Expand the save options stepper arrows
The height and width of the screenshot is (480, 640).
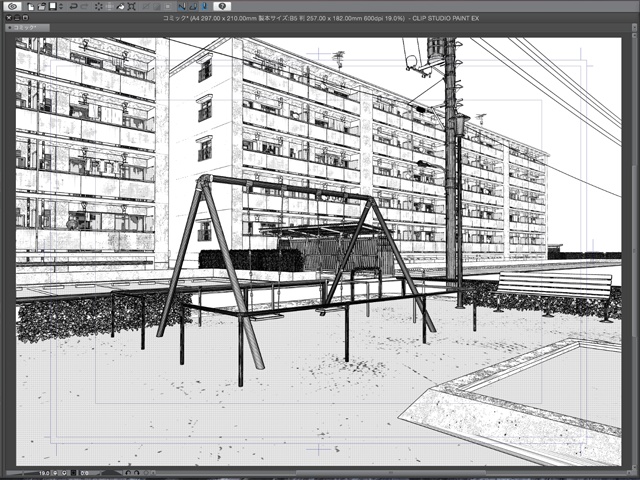click(61, 6)
